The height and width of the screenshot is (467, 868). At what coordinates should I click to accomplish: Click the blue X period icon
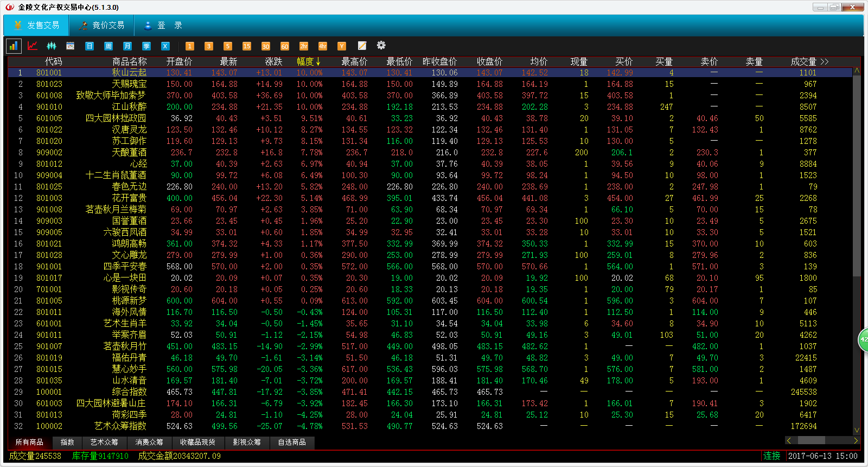[x=165, y=46]
